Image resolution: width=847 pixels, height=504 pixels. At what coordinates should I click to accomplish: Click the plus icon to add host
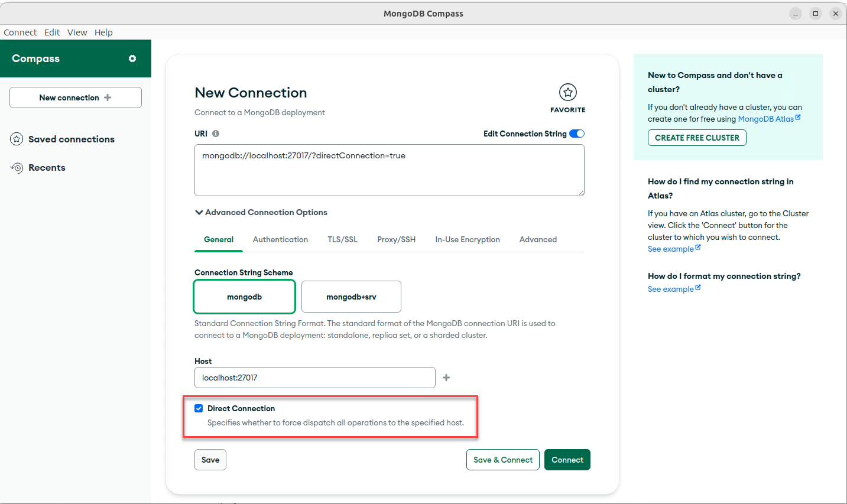[446, 378]
